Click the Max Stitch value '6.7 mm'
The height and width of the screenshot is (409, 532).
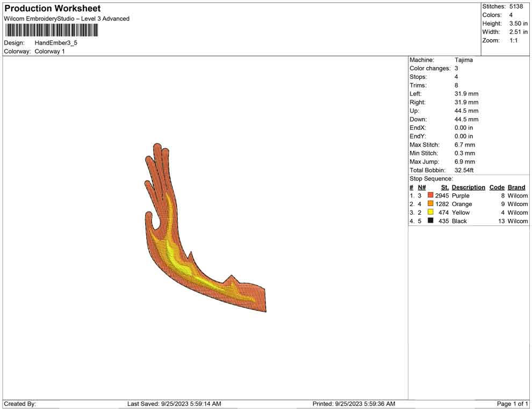[x=465, y=145]
